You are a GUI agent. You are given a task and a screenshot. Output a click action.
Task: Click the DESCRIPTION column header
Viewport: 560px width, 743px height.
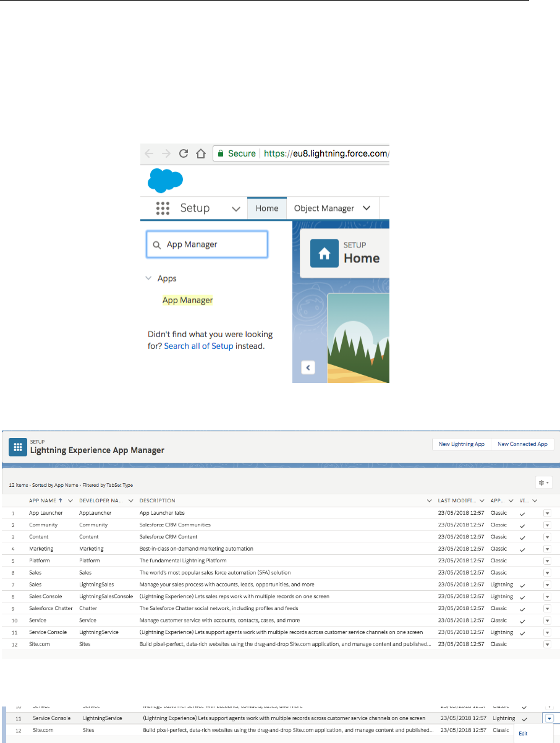[x=157, y=500]
